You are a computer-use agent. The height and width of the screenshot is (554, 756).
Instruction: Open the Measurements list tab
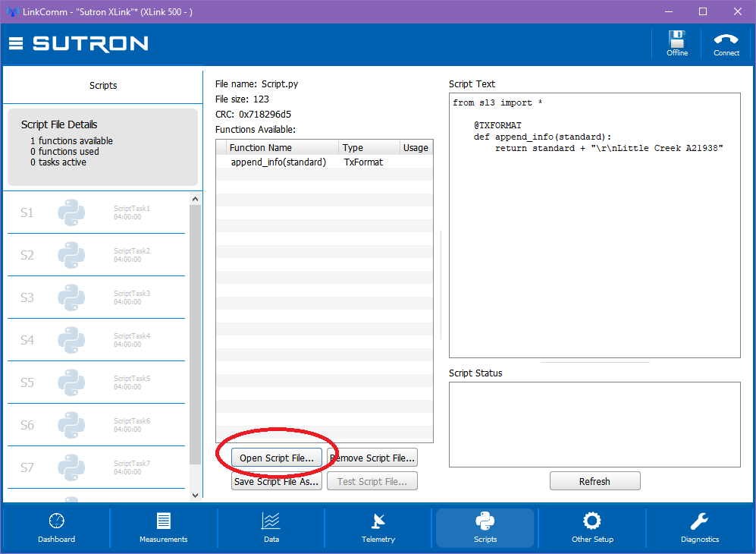164,528
